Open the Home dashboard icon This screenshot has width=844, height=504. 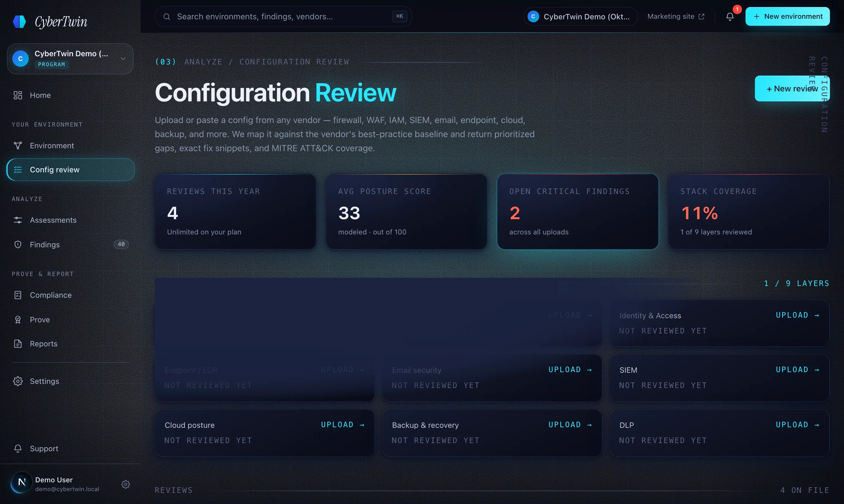point(18,95)
